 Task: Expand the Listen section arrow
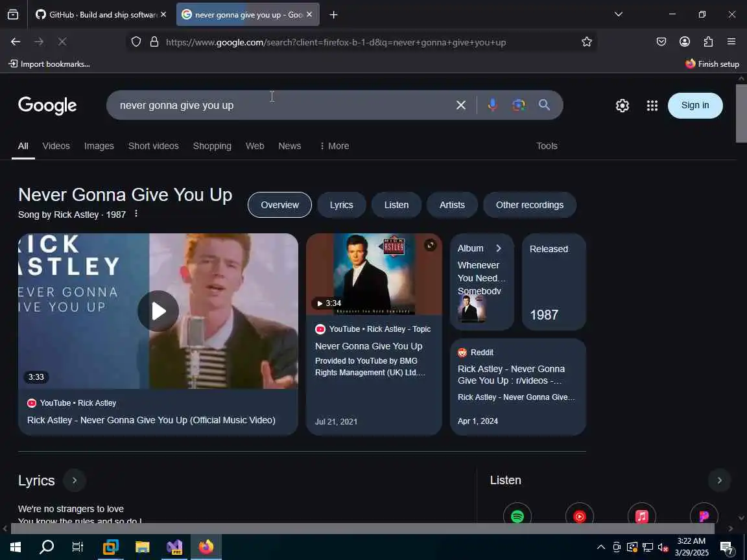coord(719,480)
